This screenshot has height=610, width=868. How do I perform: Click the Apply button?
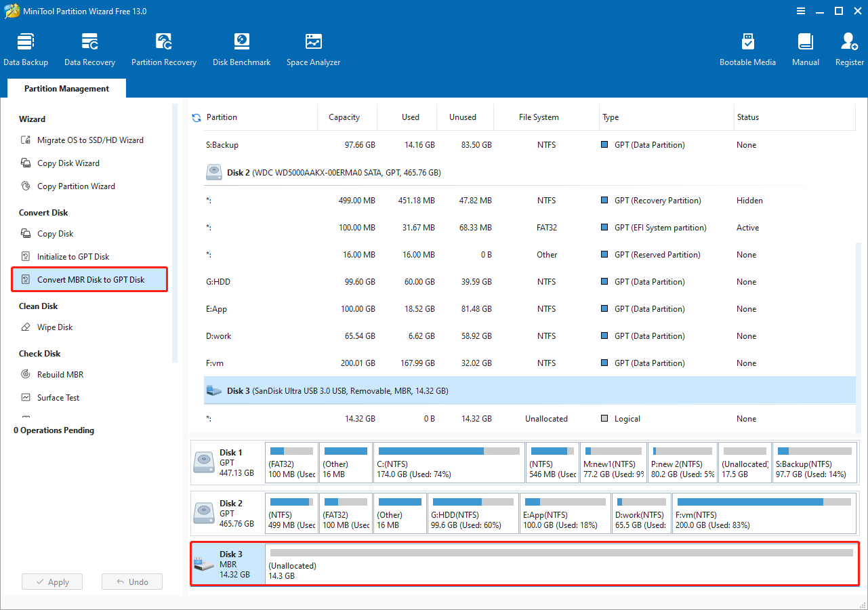click(x=51, y=581)
